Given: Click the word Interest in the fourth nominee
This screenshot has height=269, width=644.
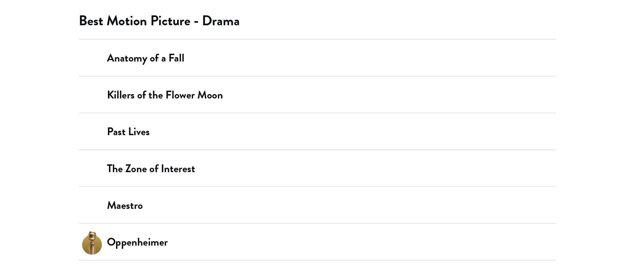Looking at the screenshot, I should [178, 169].
